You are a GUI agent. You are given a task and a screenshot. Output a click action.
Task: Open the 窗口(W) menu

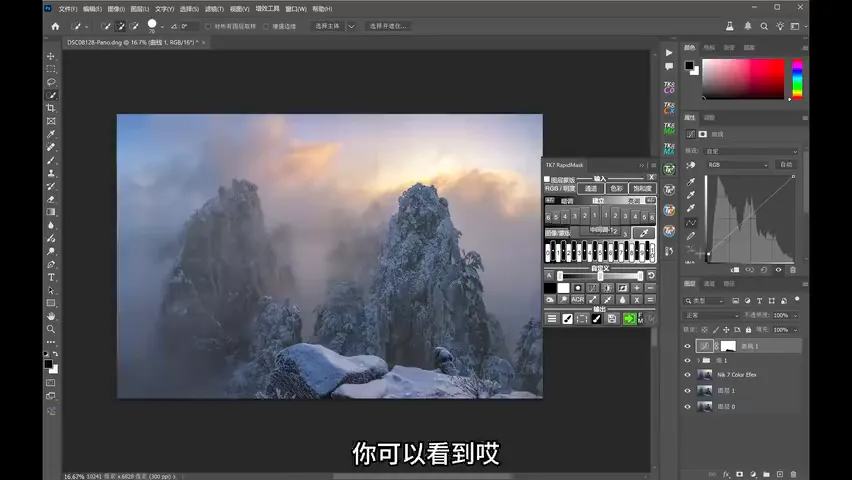point(296,9)
